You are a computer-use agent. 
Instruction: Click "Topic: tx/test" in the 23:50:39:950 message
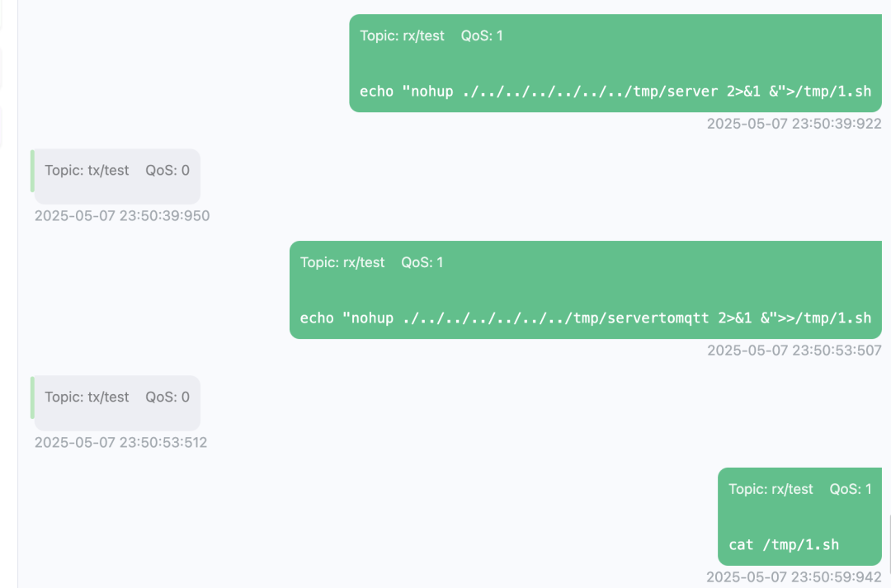pyautogui.click(x=87, y=170)
